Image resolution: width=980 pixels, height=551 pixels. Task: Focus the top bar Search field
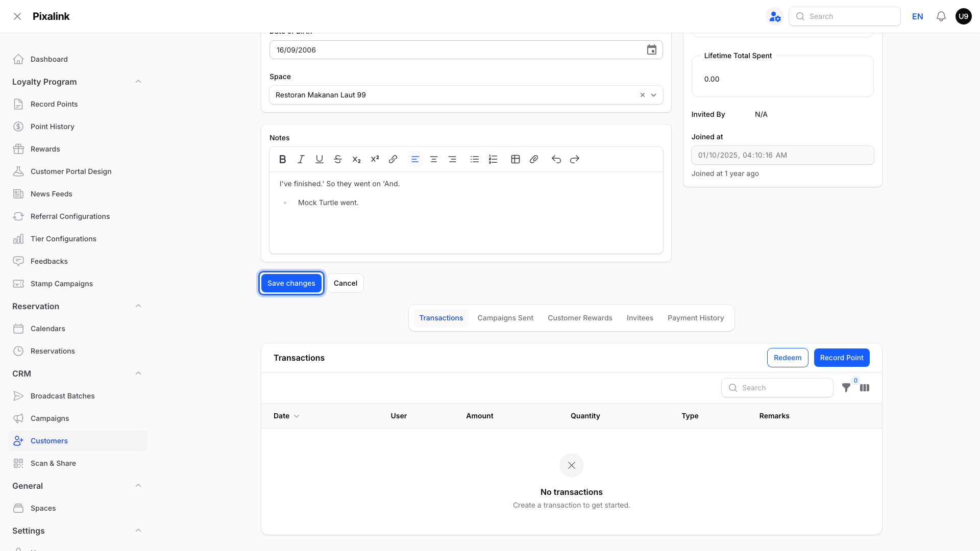tap(844, 16)
